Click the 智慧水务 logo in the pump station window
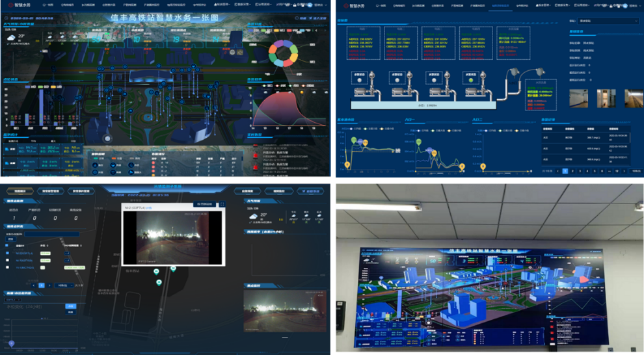This screenshot has width=644, height=355. 354,6
